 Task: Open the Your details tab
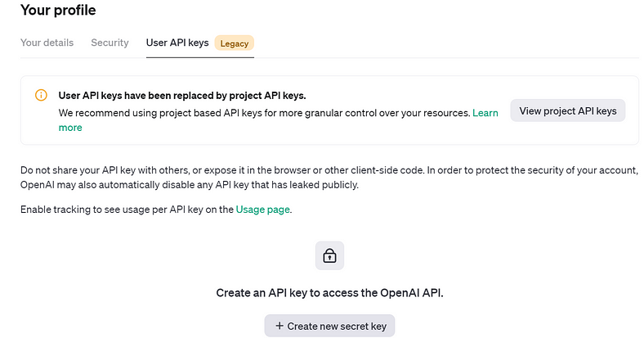[x=47, y=43]
